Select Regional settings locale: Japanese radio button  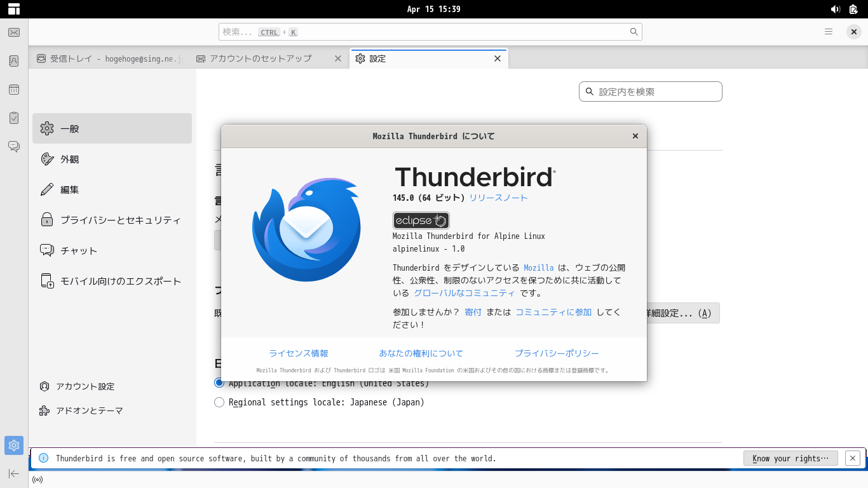click(x=219, y=402)
